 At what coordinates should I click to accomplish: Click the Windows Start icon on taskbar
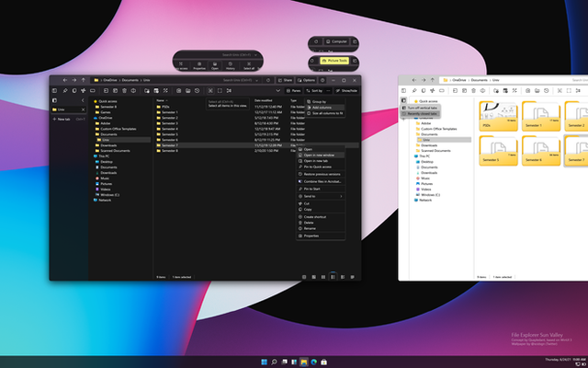click(263, 362)
